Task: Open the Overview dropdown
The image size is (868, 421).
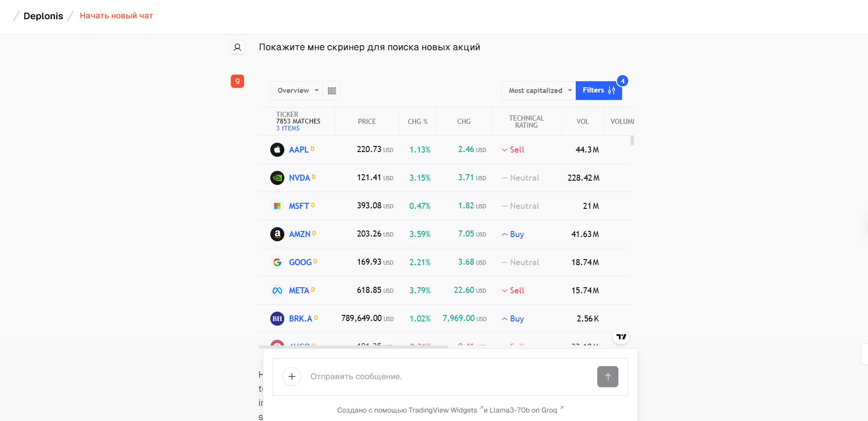Action: point(297,91)
